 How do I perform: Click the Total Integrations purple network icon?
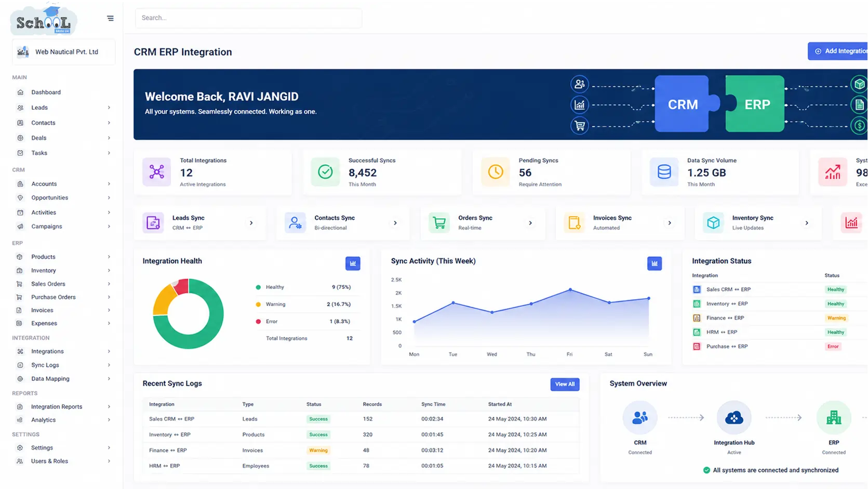point(156,172)
